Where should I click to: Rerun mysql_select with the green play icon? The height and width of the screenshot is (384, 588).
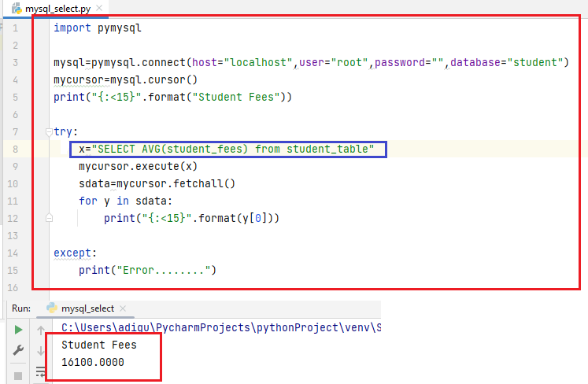click(19, 330)
